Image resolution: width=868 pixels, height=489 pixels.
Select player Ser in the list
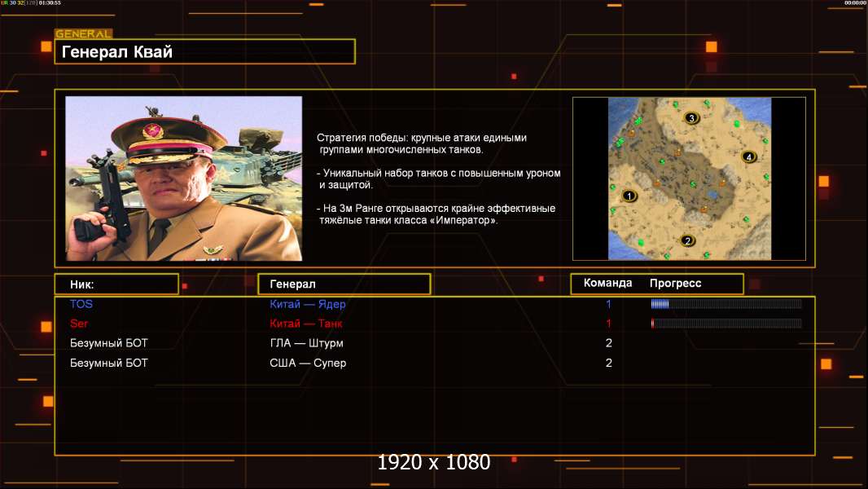coord(79,324)
